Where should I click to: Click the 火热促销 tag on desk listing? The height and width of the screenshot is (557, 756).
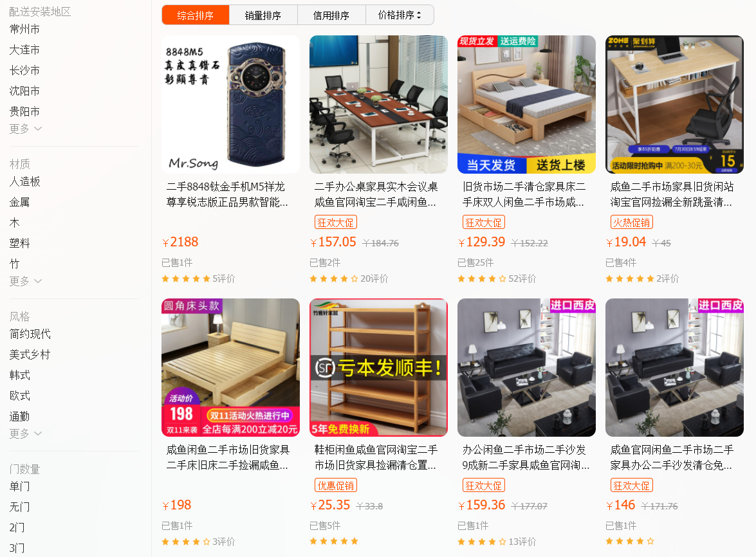click(x=632, y=223)
